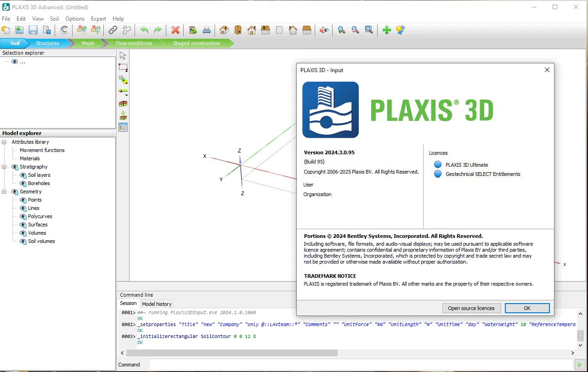
Task: Toggle visibility of Points
Action: (23, 200)
